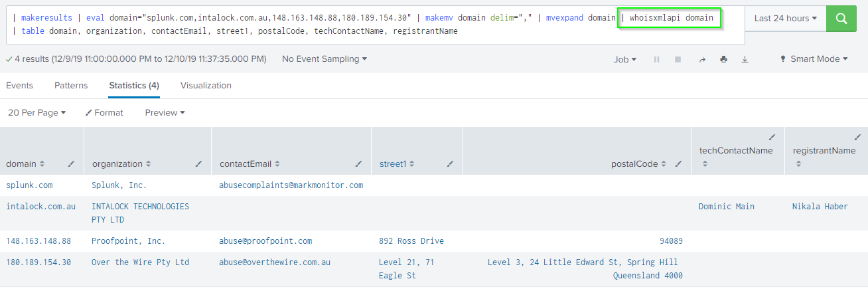Click the 892 Ross Drive street value
This screenshot has width=868, height=295.
411,241
